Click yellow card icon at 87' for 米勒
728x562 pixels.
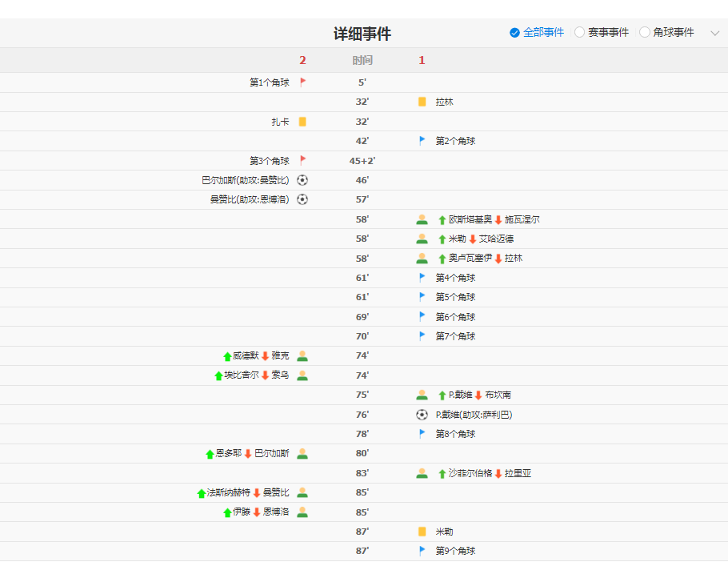422,532
